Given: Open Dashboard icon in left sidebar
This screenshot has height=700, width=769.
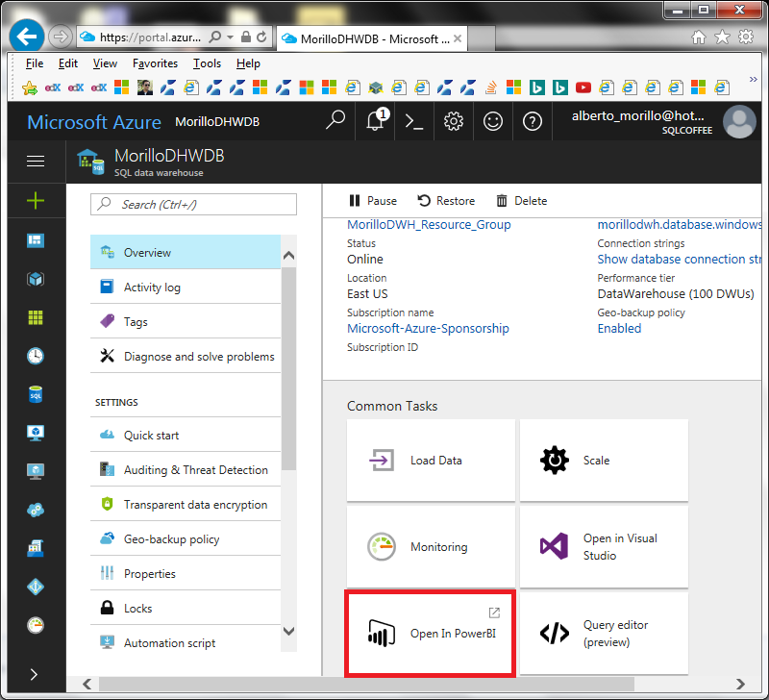Looking at the screenshot, I should [x=36, y=240].
